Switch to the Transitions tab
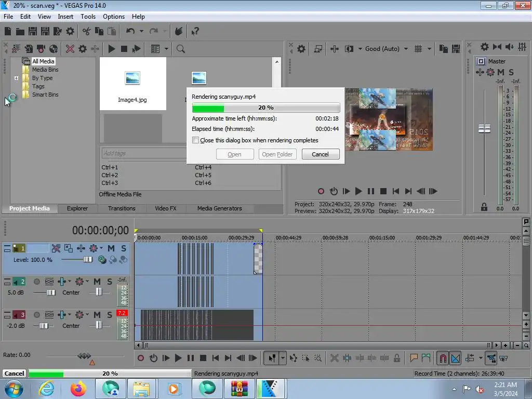 [x=122, y=208]
